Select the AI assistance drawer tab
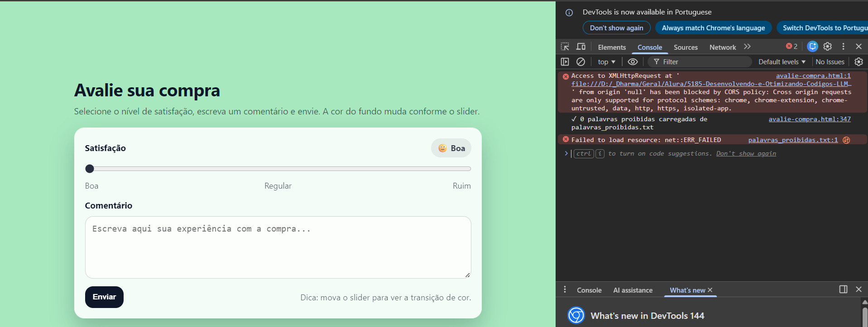868x327 pixels. click(633, 290)
